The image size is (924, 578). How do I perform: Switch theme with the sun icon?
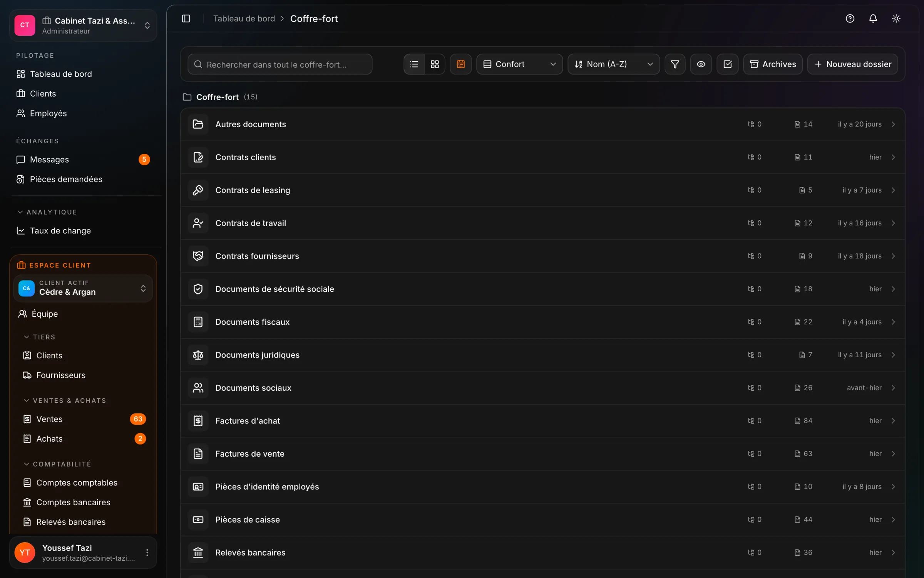coord(896,18)
